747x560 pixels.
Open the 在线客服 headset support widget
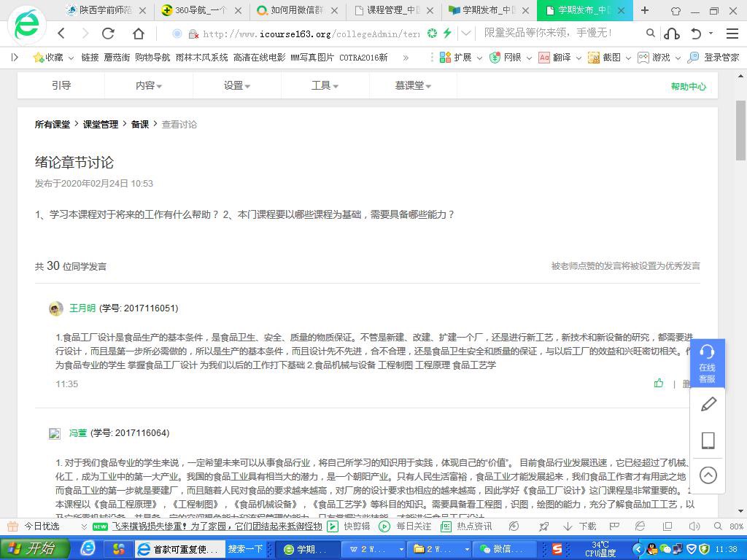[707, 364]
